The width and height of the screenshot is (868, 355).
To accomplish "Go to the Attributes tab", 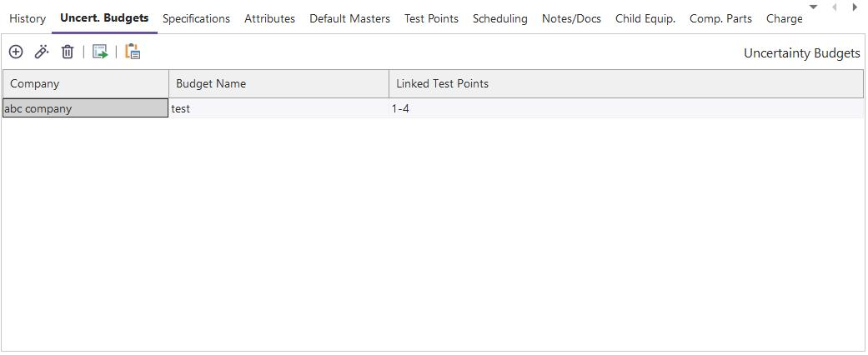I will pyautogui.click(x=269, y=18).
